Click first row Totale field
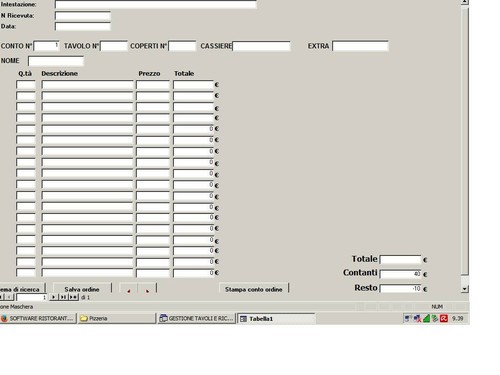The image size is (500, 375). pyautogui.click(x=193, y=85)
